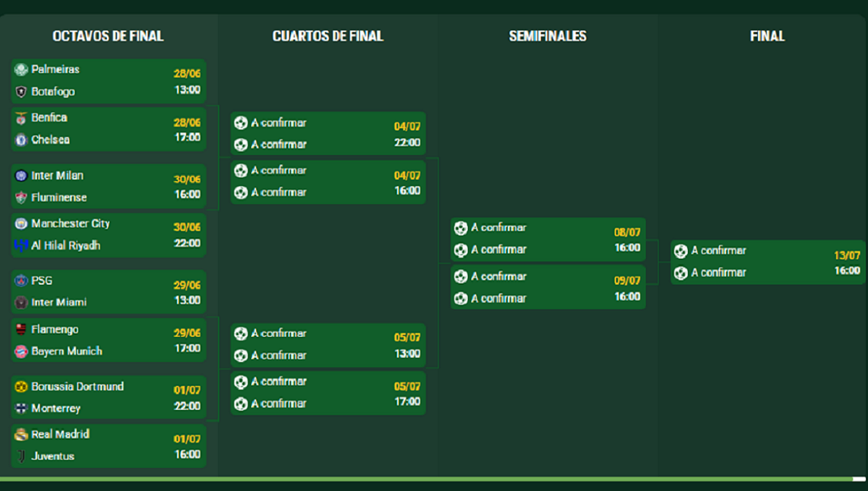Click the Fluminense crest icon
Image resolution: width=868 pixels, height=491 pixels.
(21, 197)
